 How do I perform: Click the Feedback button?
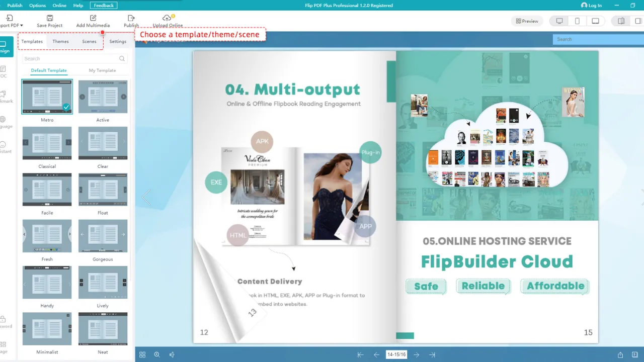(x=104, y=6)
